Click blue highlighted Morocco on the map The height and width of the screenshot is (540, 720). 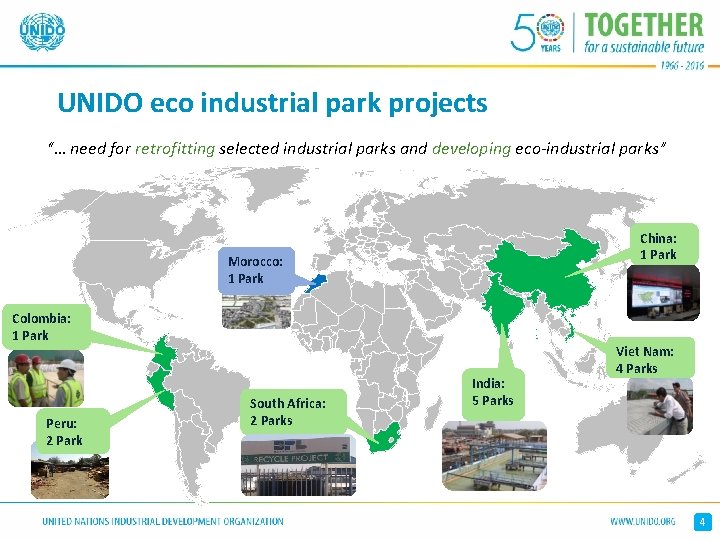316,283
